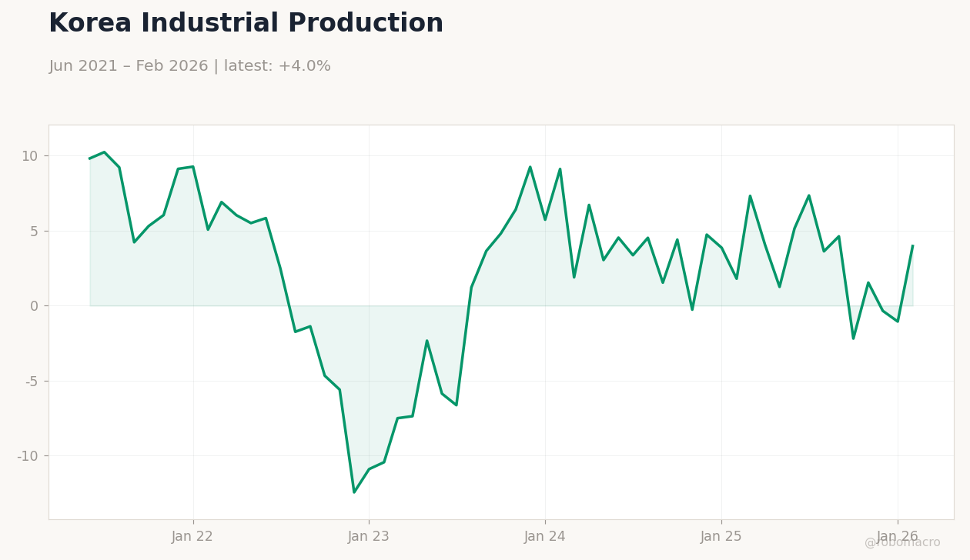The height and width of the screenshot is (560, 970).
Task: Click the y-axis label '10'
Action: pos(29,156)
